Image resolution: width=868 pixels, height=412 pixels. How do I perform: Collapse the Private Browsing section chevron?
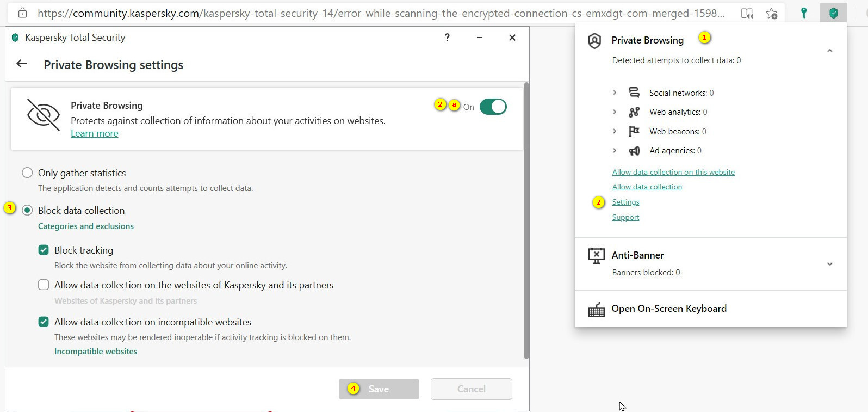tap(829, 51)
